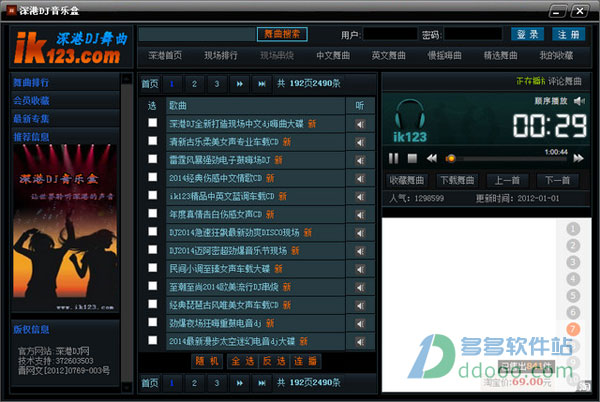The height and width of the screenshot is (402, 600).
Task: Click inside the song search input field
Action: tap(197, 34)
